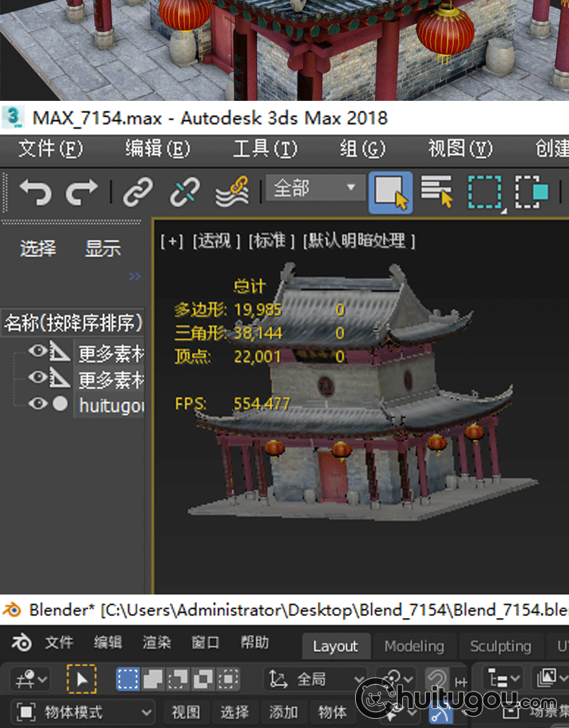The image size is (569, 728).
Task: Open the Select by Name list
Action: coord(436,192)
